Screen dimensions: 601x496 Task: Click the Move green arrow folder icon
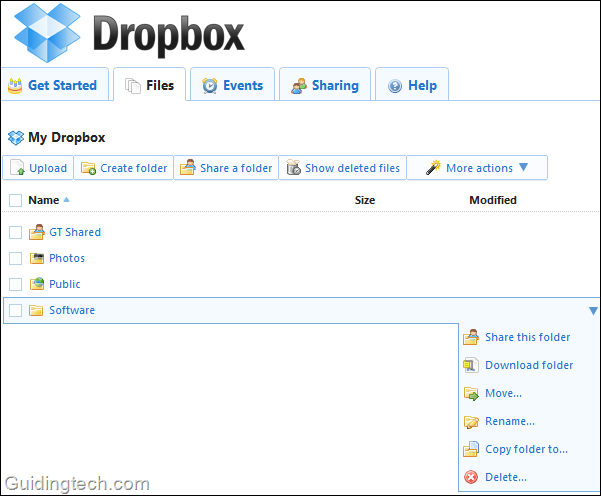click(471, 394)
